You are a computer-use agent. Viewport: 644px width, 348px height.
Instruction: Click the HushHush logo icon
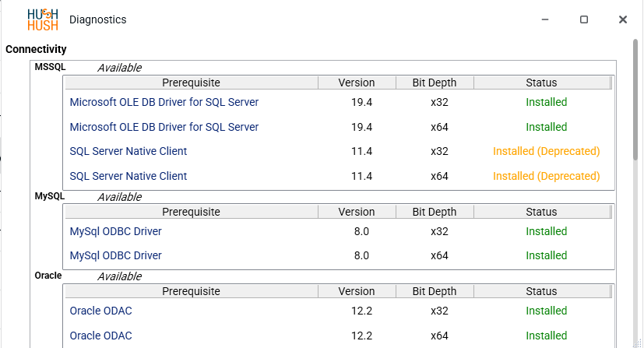pos(43,19)
